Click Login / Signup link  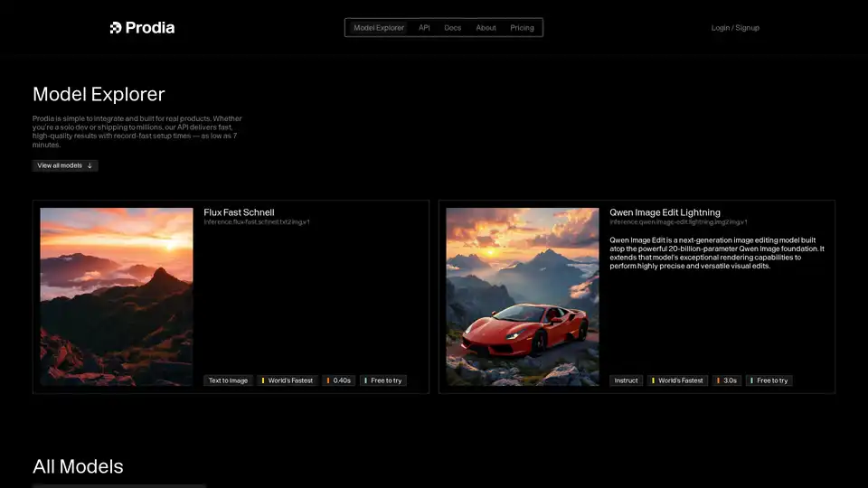pos(735,28)
